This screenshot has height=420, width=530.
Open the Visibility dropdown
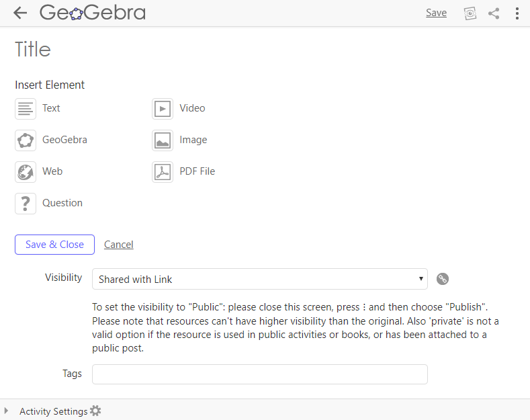259,279
